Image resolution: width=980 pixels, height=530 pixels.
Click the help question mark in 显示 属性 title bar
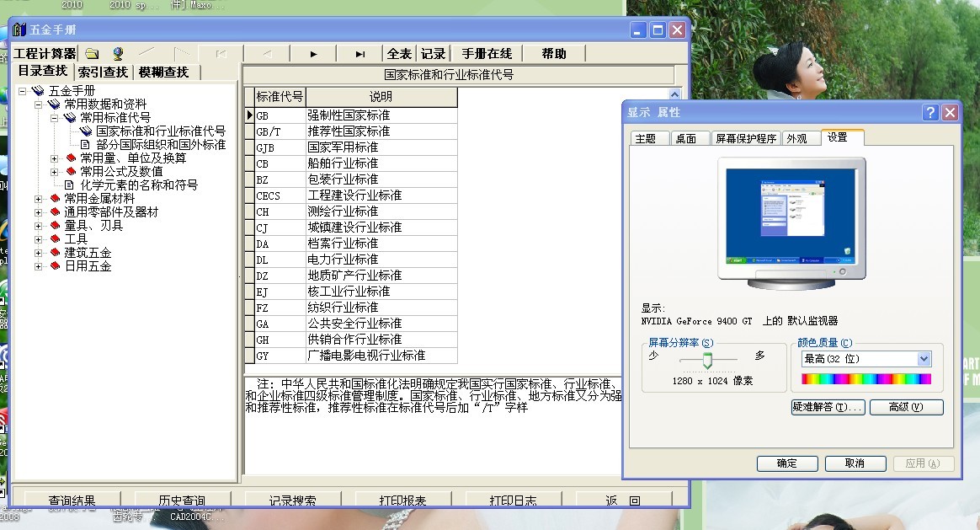pos(930,112)
